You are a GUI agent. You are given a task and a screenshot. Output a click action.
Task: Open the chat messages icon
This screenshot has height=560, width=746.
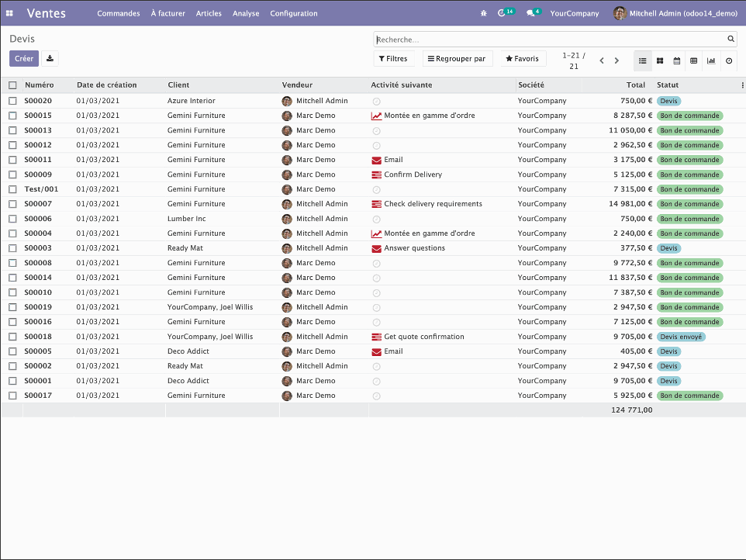point(531,13)
